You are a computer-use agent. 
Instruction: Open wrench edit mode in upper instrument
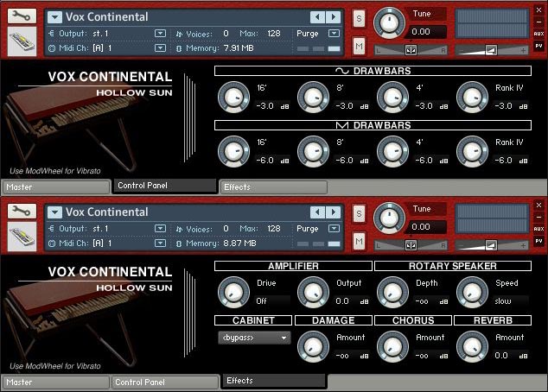point(22,16)
